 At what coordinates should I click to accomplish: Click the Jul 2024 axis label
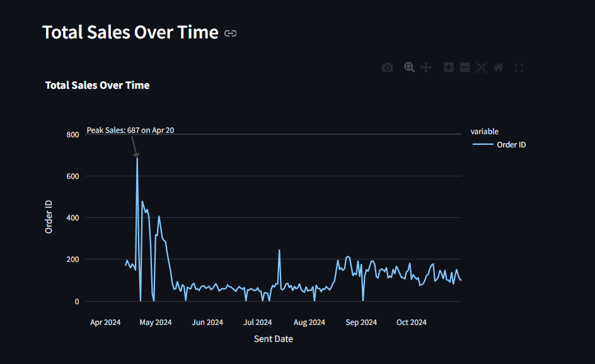tap(258, 322)
